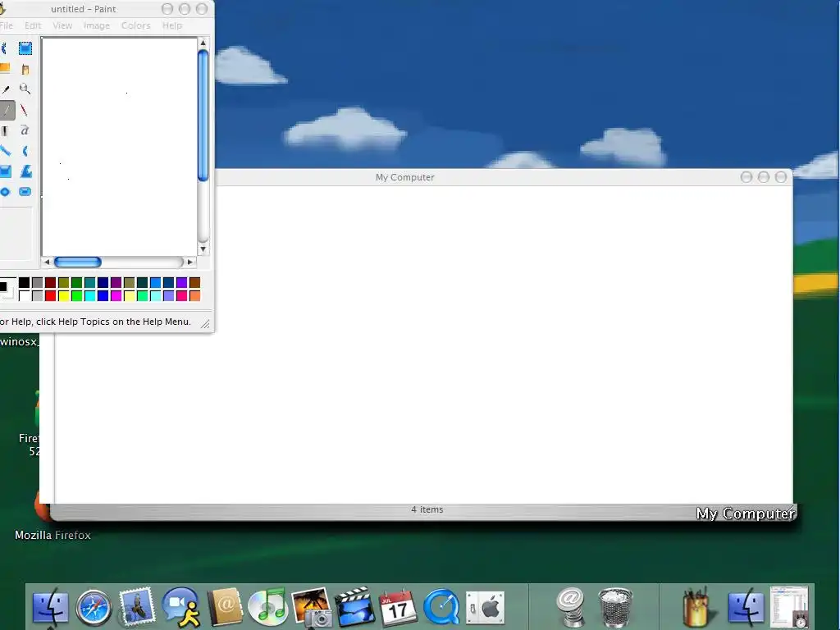Select the Text tool in Paint

pyautogui.click(x=25, y=130)
